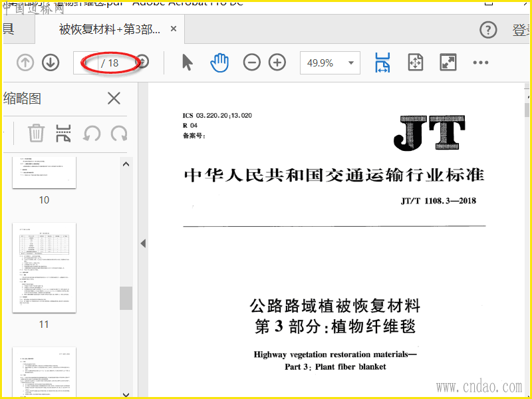Image resolution: width=532 pixels, height=399 pixels.
Task: Open the help question mark
Action: pos(488,30)
